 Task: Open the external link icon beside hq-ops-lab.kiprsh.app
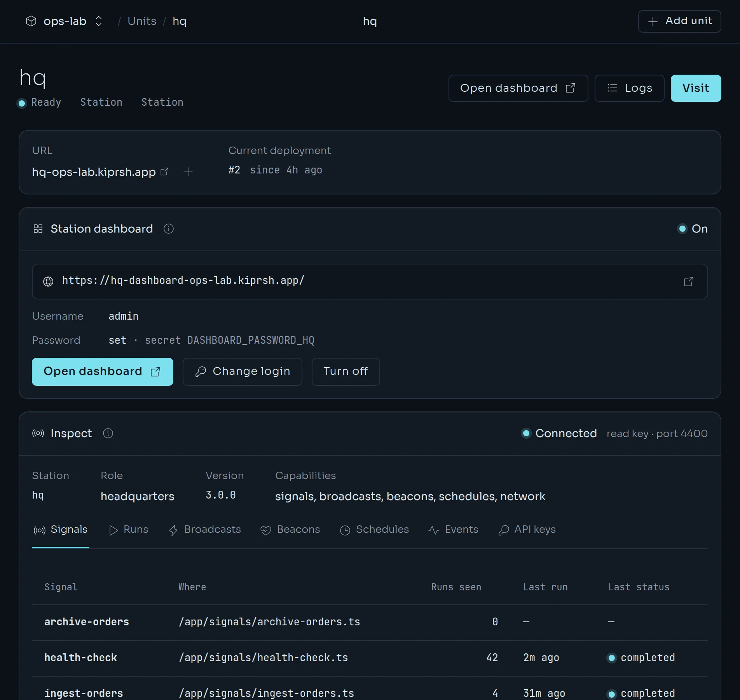164,171
